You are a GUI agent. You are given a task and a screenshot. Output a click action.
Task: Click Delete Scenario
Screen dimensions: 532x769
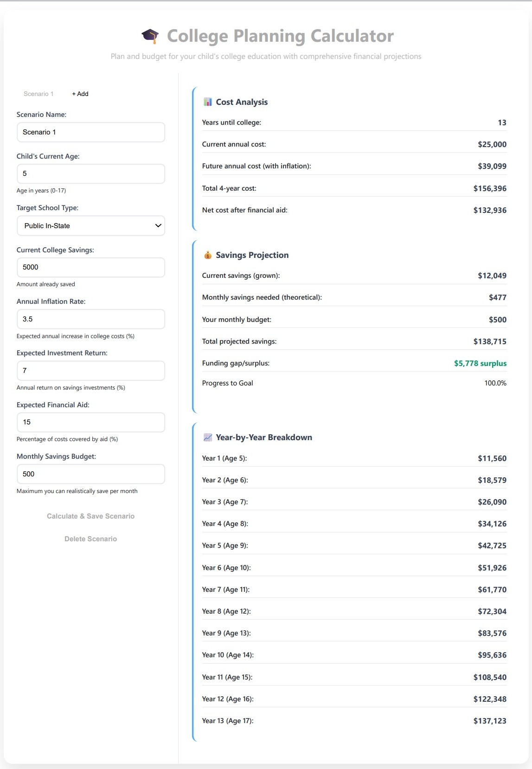click(x=90, y=538)
